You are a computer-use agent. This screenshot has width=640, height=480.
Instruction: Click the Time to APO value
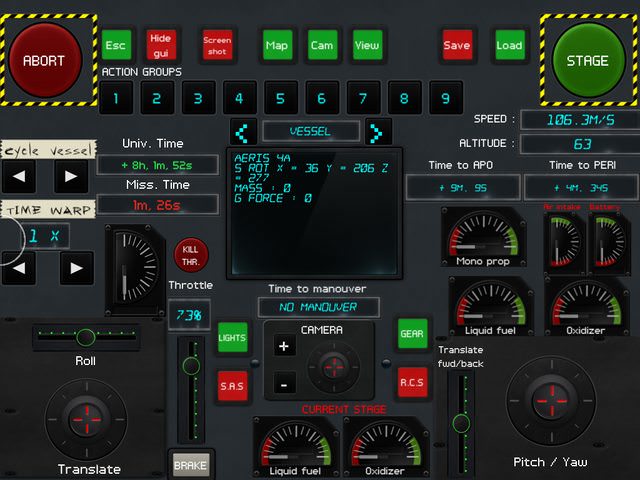(x=463, y=188)
